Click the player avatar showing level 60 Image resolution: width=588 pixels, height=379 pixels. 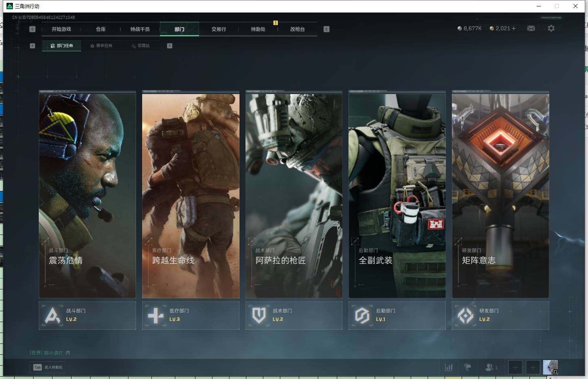(x=550, y=367)
